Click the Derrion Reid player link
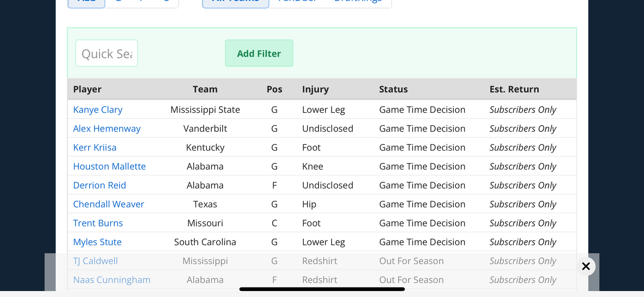 [100, 185]
